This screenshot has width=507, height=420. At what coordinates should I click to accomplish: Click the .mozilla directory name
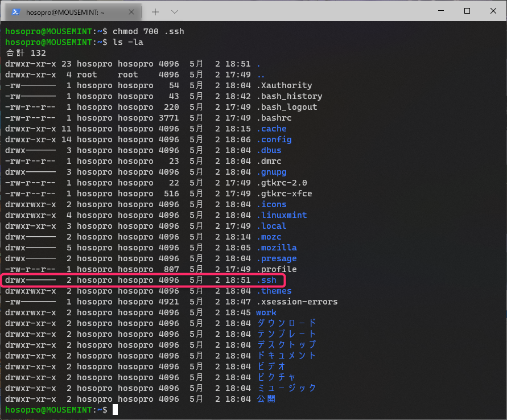click(x=277, y=248)
